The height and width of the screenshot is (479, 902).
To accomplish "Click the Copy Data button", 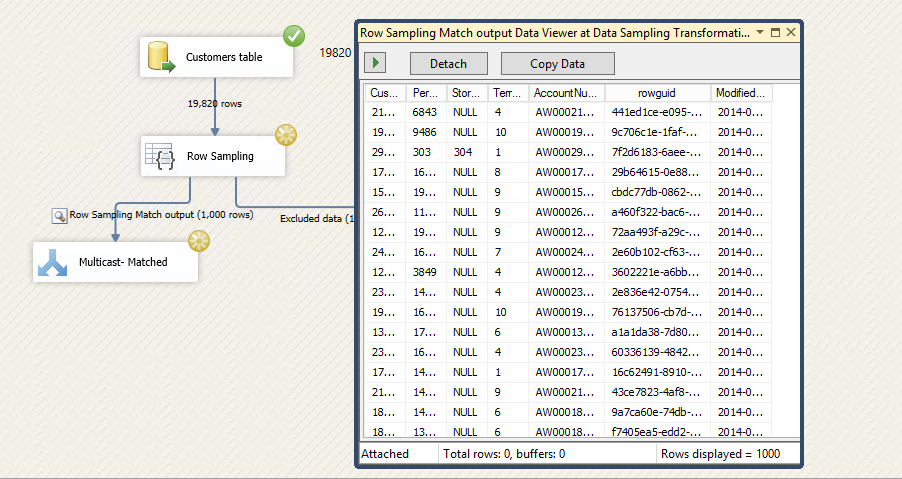I will (557, 64).
